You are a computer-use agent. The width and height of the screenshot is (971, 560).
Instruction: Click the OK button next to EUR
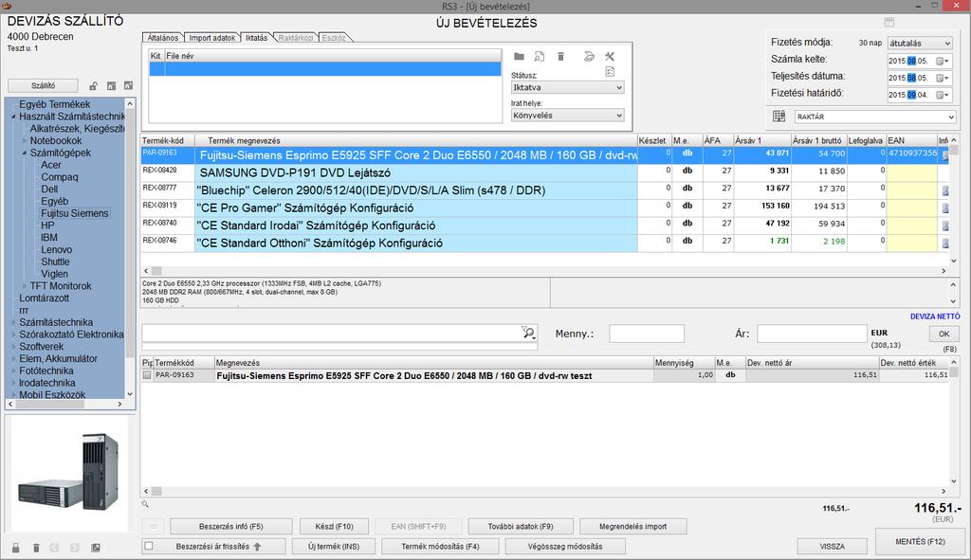pos(944,334)
